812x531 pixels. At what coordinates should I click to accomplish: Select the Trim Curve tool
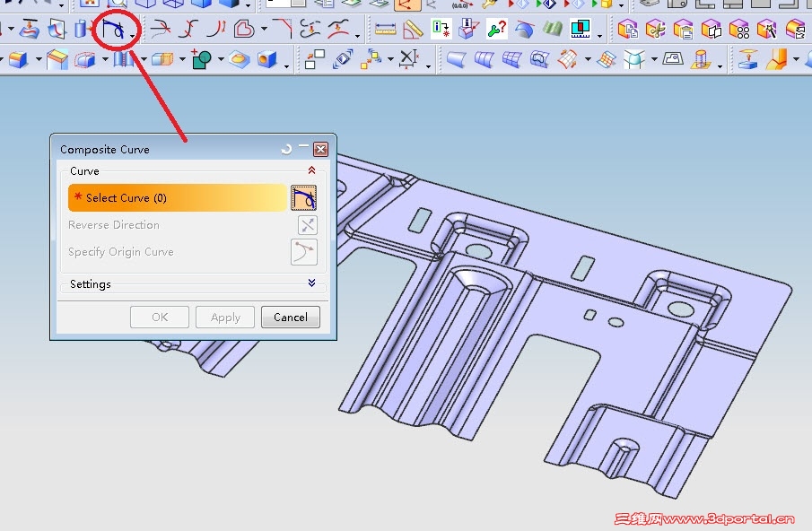(x=160, y=29)
